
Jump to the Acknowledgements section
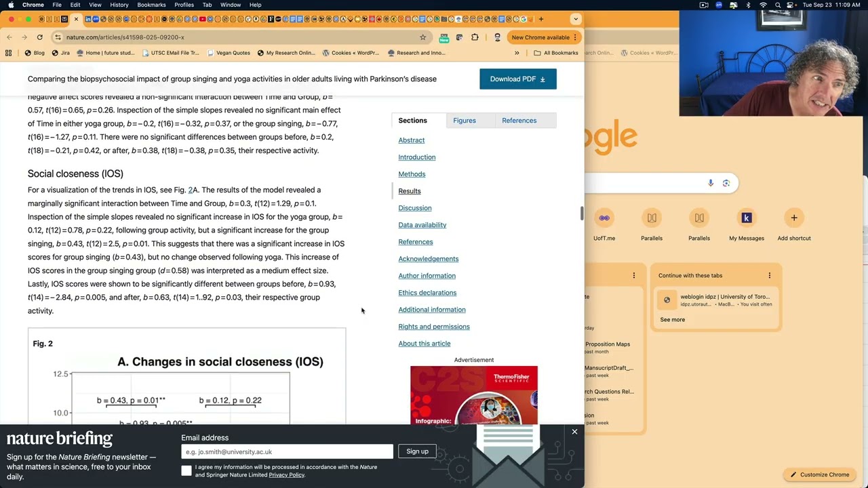tap(429, 259)
